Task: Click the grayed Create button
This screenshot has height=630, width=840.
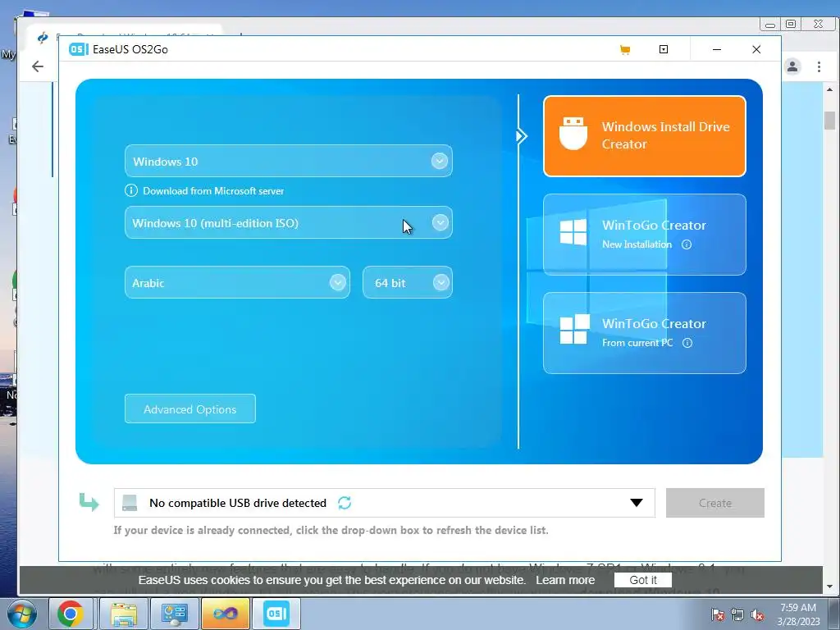Action: click(x=715, y=503)
